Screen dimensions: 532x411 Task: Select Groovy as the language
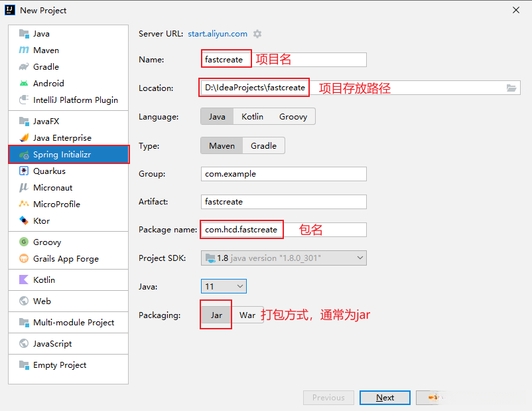[293, 116]
